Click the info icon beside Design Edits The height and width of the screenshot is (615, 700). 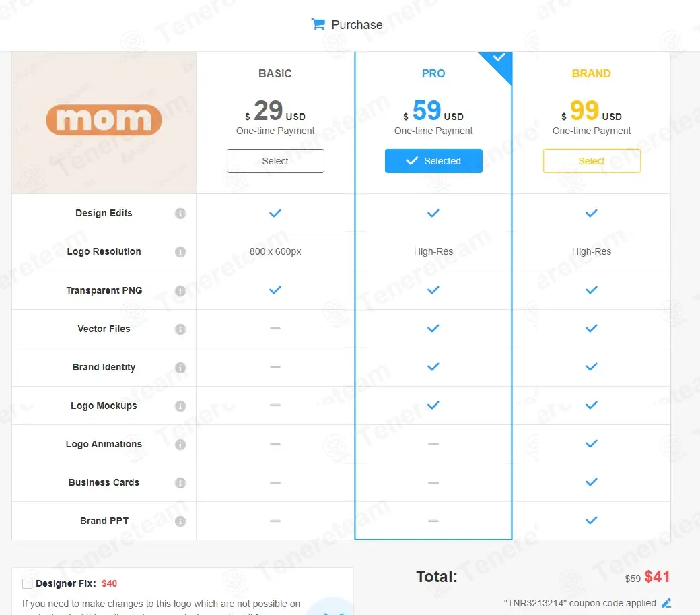pos(180,214)
